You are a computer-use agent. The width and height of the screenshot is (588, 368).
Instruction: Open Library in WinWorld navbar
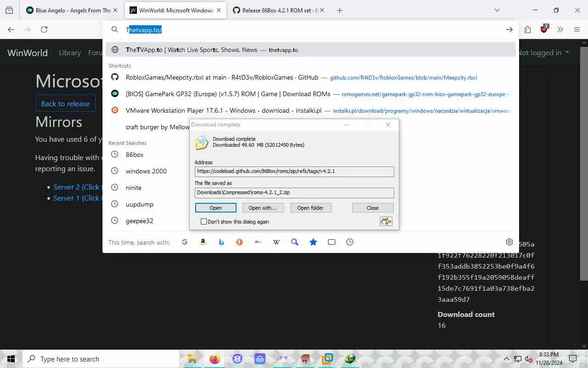70,52
